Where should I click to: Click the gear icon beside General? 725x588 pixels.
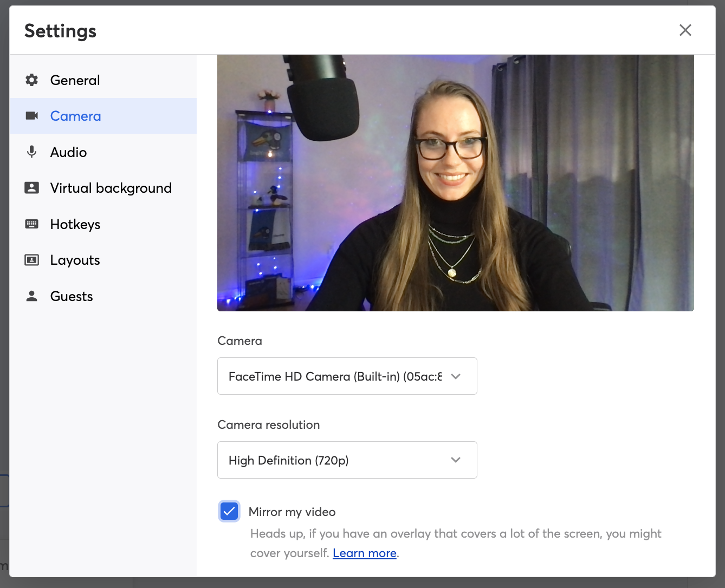point(31,80)
